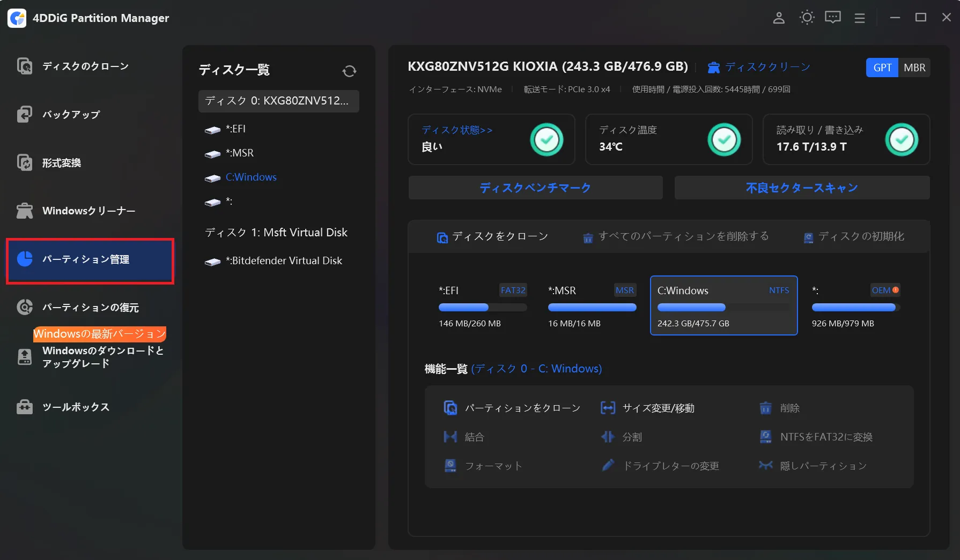Click フォーマット function
960x560 pixels.
coord(483,466)
